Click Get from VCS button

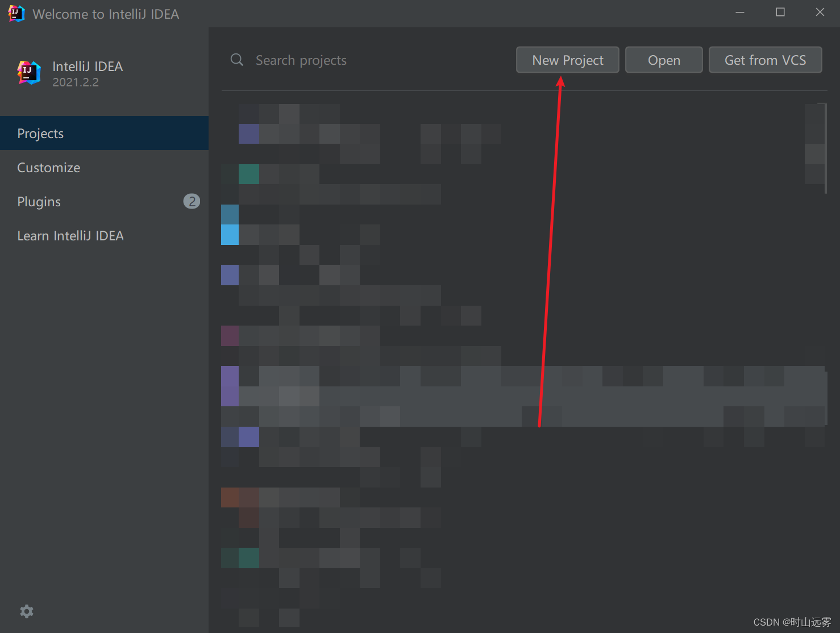tap(766, 60)
